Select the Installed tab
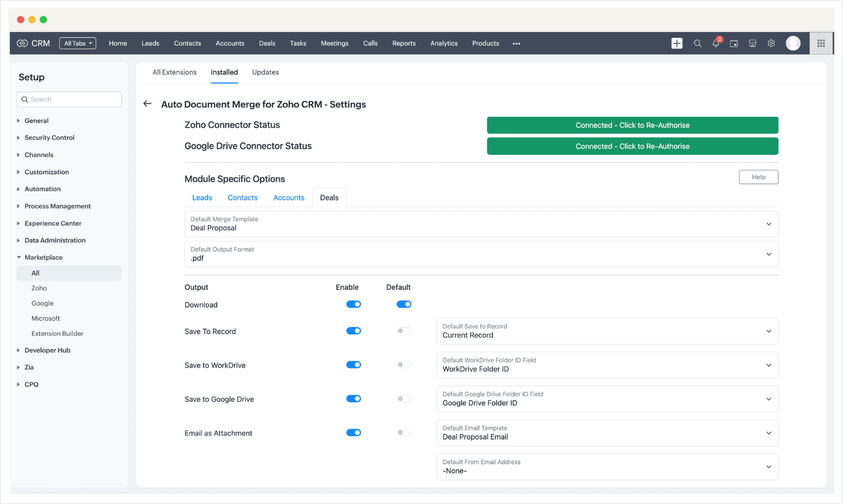This screenshot has height=504, width=843. click(x=224, y=72)
